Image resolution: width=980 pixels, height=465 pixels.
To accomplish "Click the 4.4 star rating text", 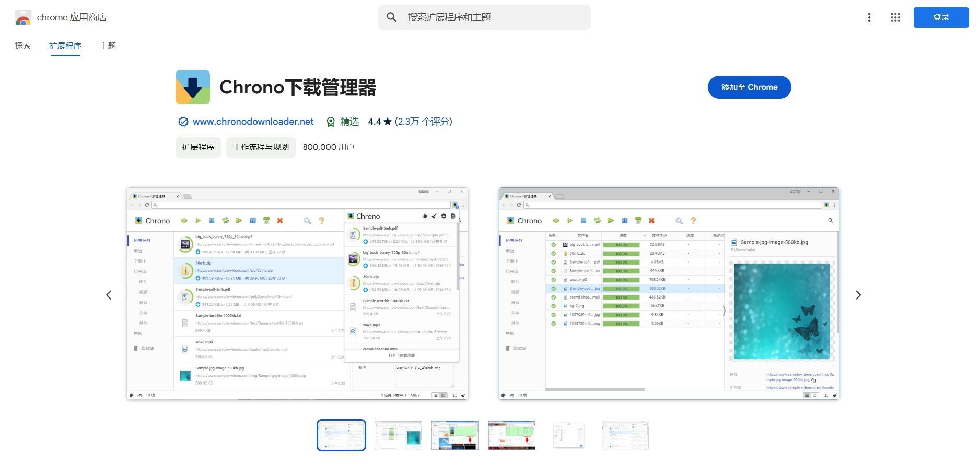I will tap(380, 122).
